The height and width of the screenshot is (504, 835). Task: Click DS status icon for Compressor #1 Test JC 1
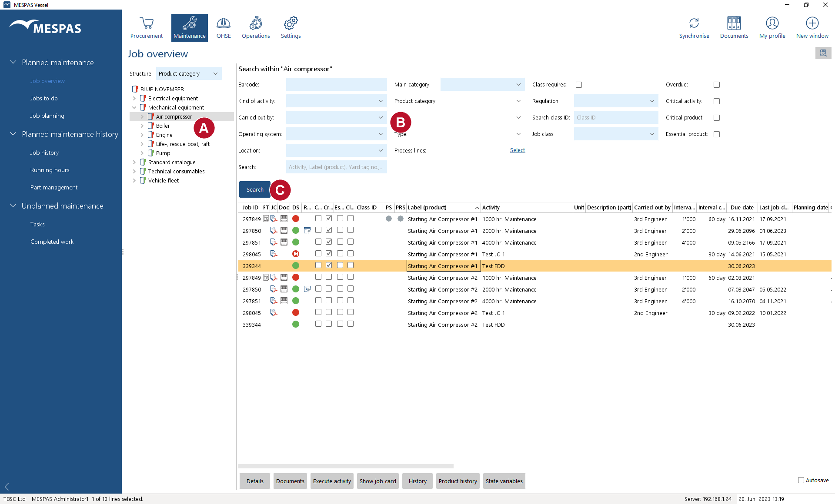click(296, 254)
